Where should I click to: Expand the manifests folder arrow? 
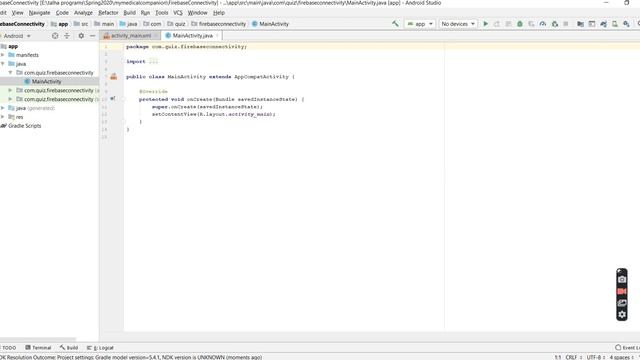click(3, 55)
